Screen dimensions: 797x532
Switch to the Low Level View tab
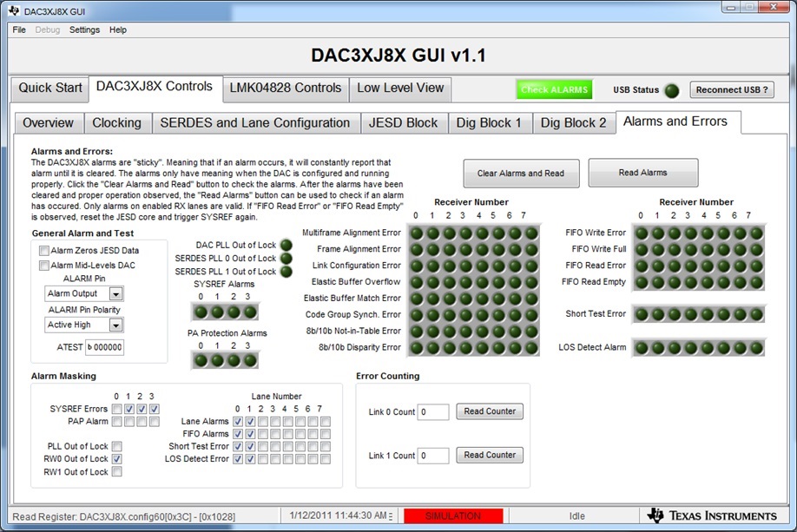[400, 88]
